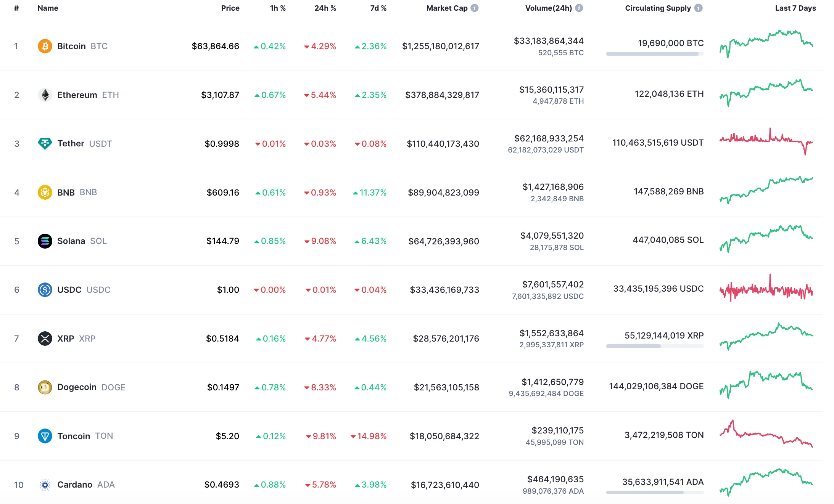Sort the table by Price column
The width and height of the screenshot is (834, 504).
(230, 8)
